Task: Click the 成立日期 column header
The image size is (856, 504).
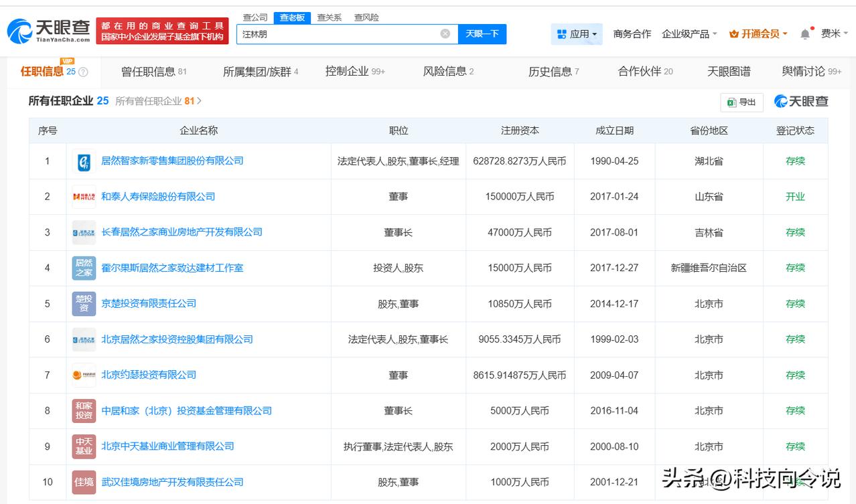Action: coord(614,131)
